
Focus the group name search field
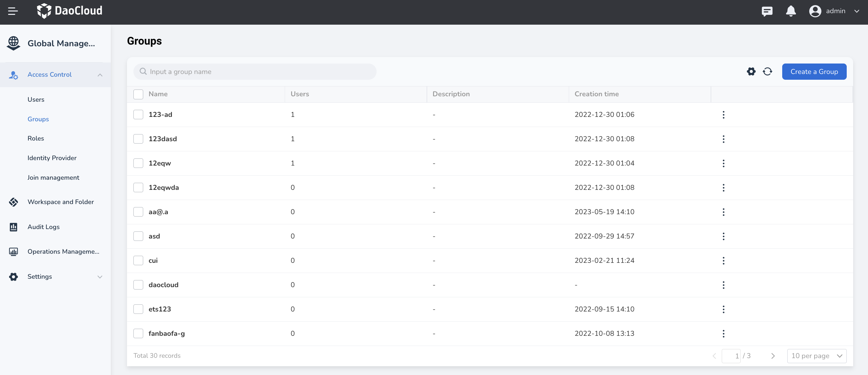[255, 72]
